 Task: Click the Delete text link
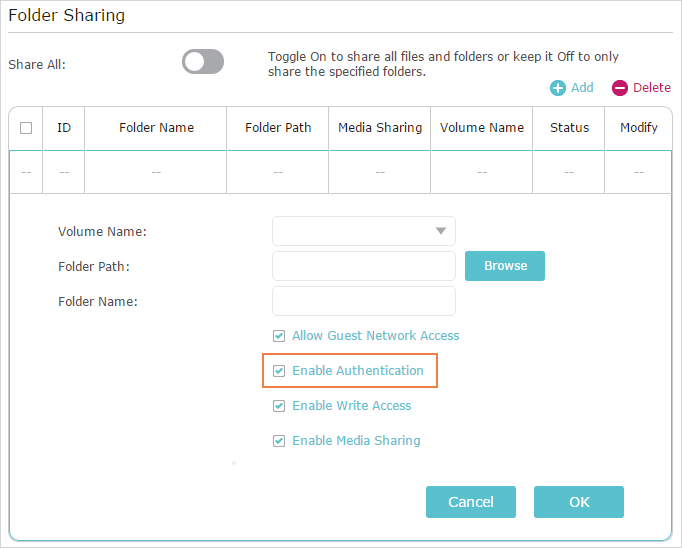[652, 88]
